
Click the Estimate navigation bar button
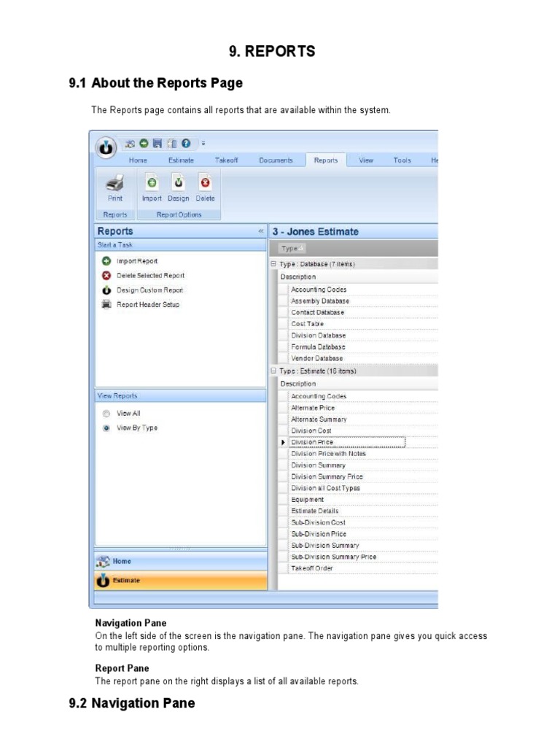[181, 580]
